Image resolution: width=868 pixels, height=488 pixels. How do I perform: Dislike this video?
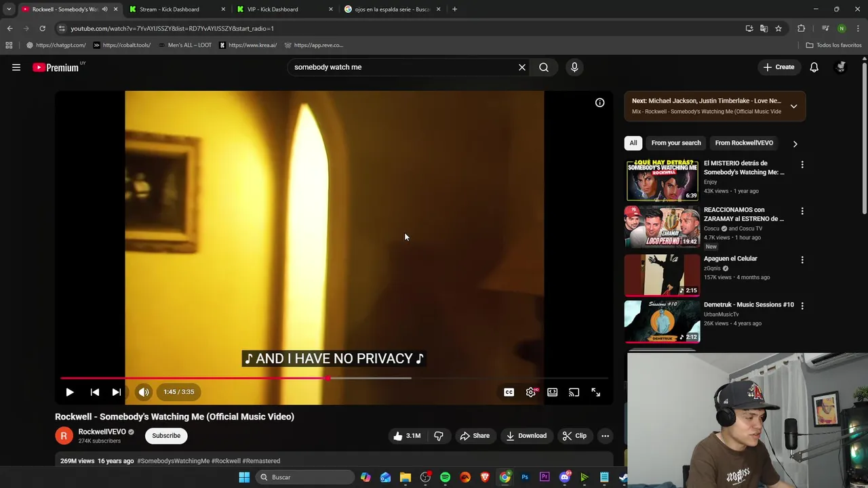click(439, 436)
